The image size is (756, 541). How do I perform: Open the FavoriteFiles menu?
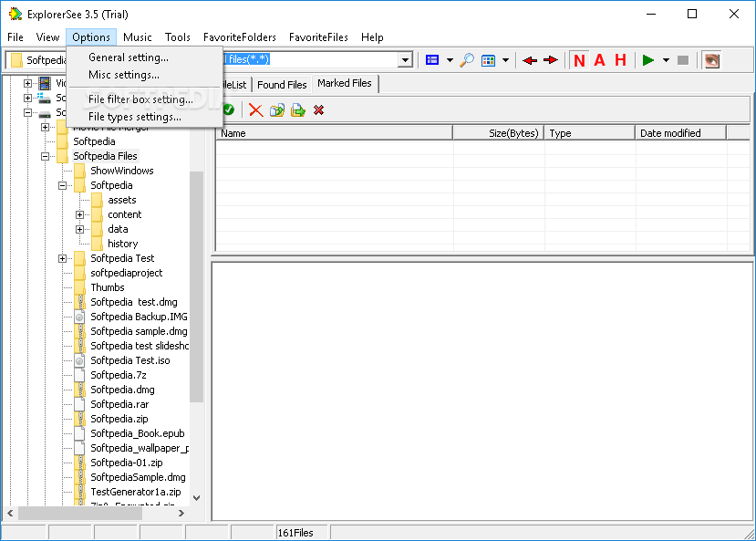coord(318,37)
